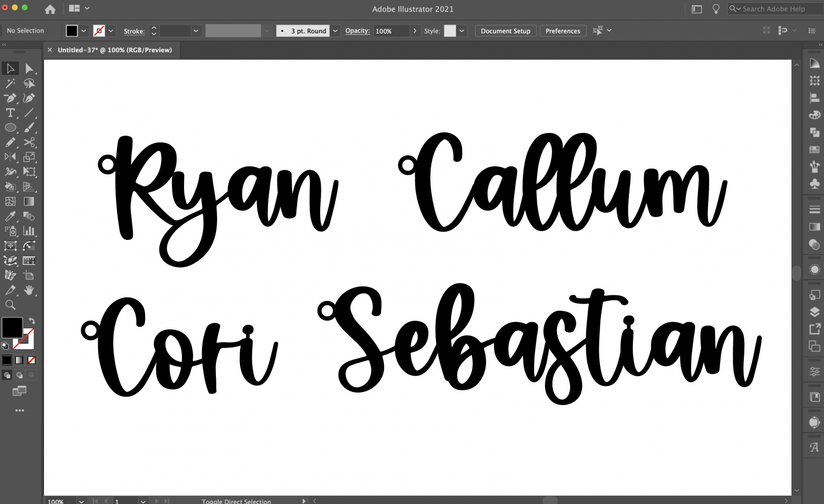Expand the Opacity arrow flyout
This screenshot has height=504, width=824.
(415, 31)
